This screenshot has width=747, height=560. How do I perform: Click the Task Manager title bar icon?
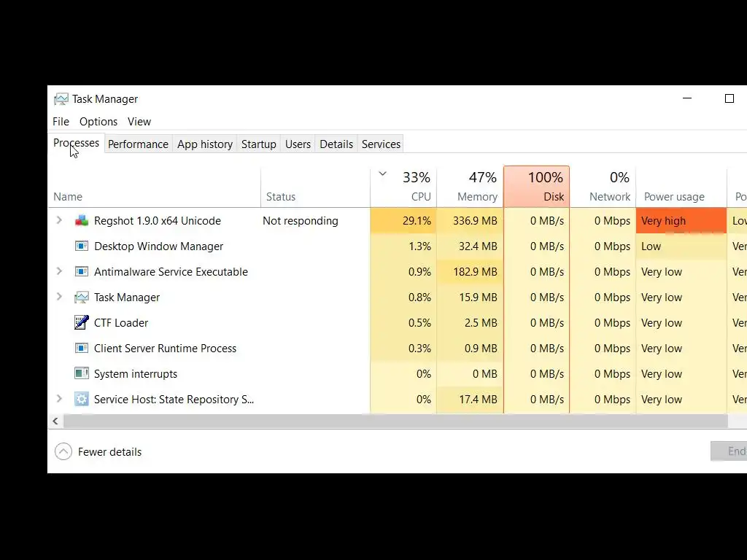coord(61,99)
